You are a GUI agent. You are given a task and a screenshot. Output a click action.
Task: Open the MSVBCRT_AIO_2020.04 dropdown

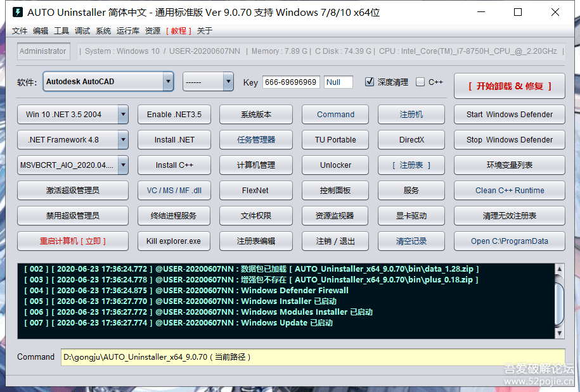72,165
